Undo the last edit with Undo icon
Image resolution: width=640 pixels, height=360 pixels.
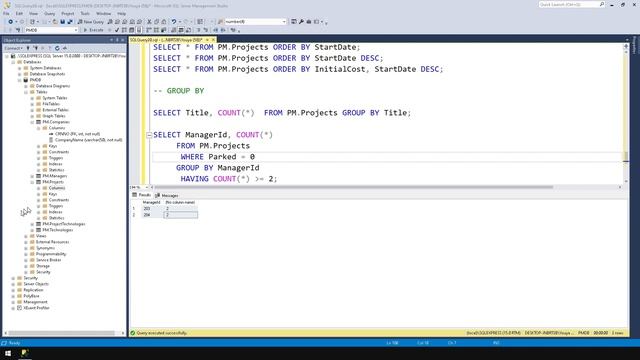click(x=173, y=22)
